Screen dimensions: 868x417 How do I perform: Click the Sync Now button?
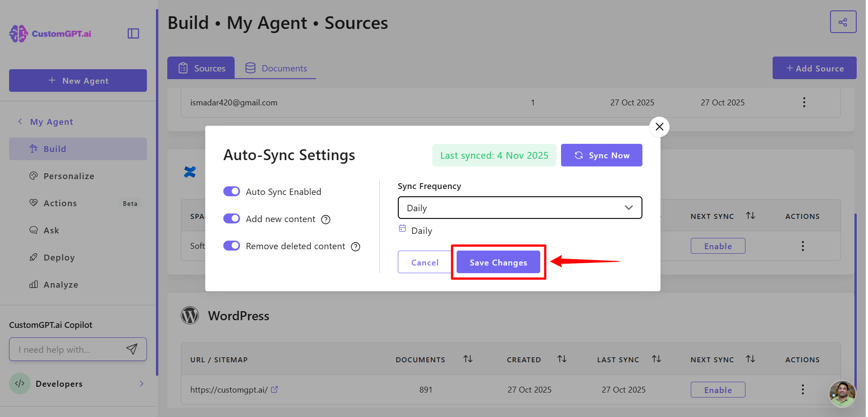(601, 155)
